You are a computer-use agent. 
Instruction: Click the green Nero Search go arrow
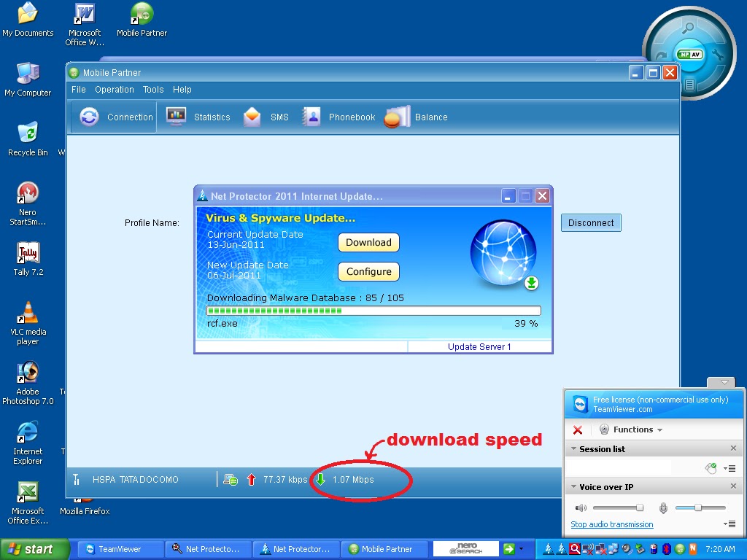[508, 549]
